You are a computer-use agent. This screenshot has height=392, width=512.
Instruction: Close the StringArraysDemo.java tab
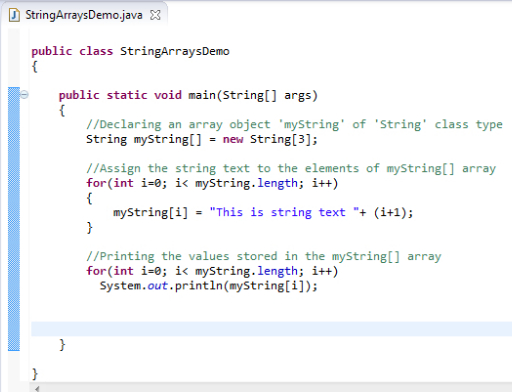pyautogui.click(x=155, y=15)
